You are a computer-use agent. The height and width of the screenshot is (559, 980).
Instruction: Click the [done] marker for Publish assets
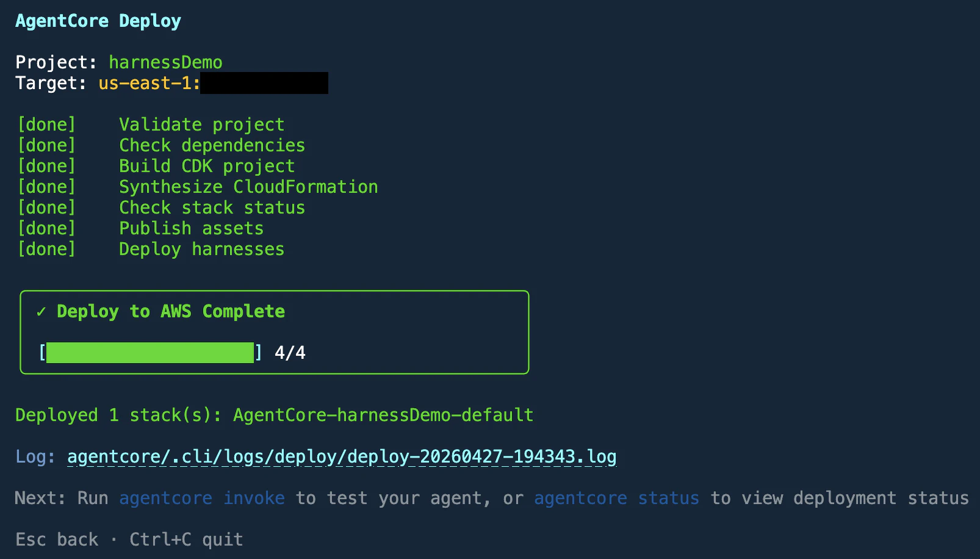pyautogui.click(x=46, y=228)
